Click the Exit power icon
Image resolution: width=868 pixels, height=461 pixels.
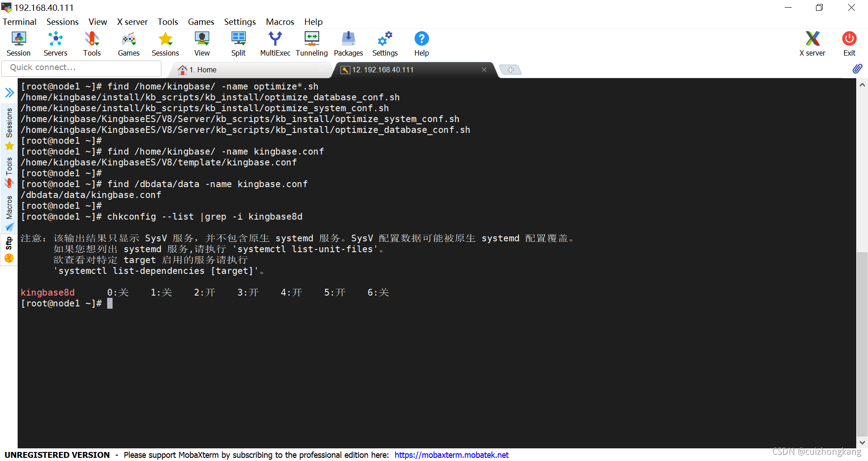[849, 44]
